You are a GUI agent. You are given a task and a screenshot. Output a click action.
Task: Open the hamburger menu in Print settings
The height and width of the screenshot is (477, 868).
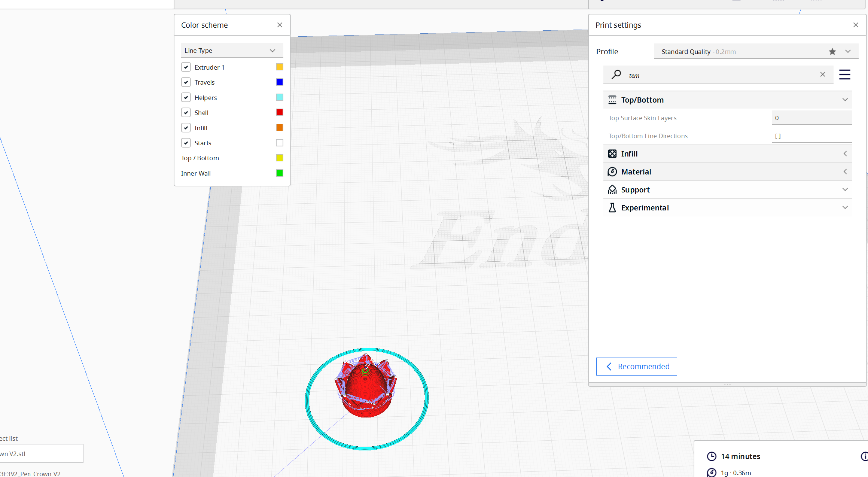click(x=845, y=75)
